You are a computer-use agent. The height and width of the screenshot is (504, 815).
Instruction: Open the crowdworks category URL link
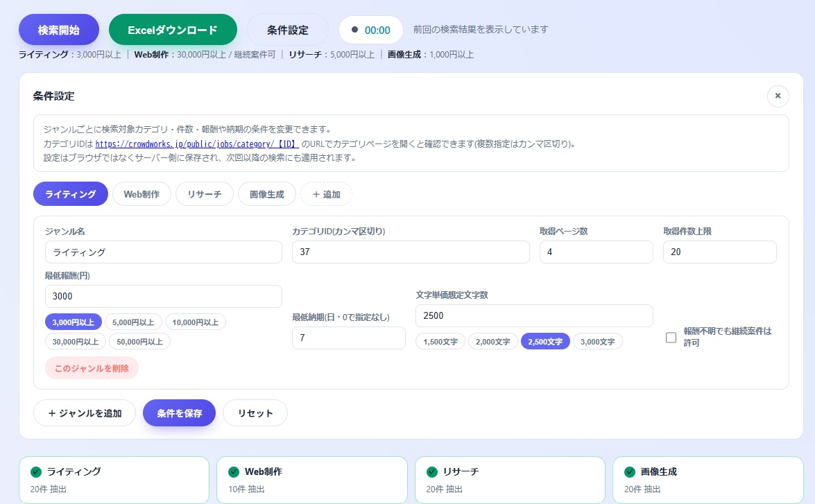tap(197, 144)
